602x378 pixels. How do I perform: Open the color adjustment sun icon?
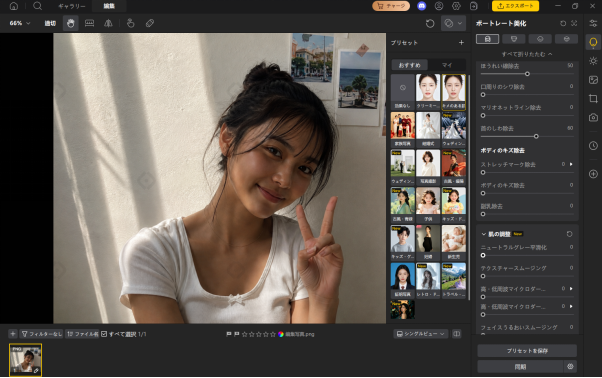(x=593, y=61)
